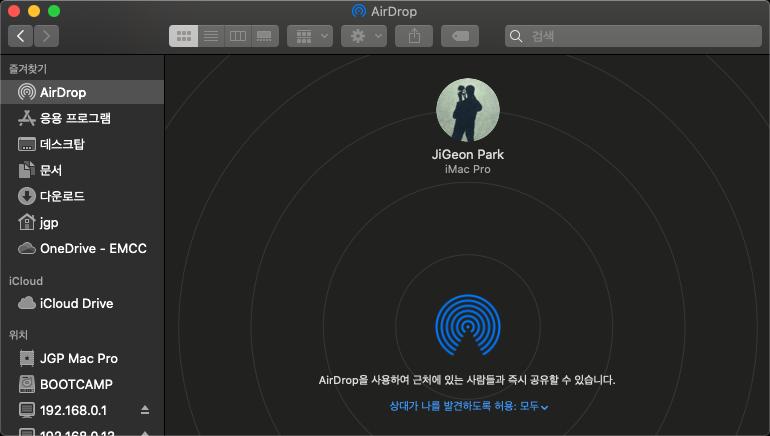Click the 192.168.0.1 monitor icon
This screenshot has height=436, width=770.
pyautogui.click(x=27, y=410)
